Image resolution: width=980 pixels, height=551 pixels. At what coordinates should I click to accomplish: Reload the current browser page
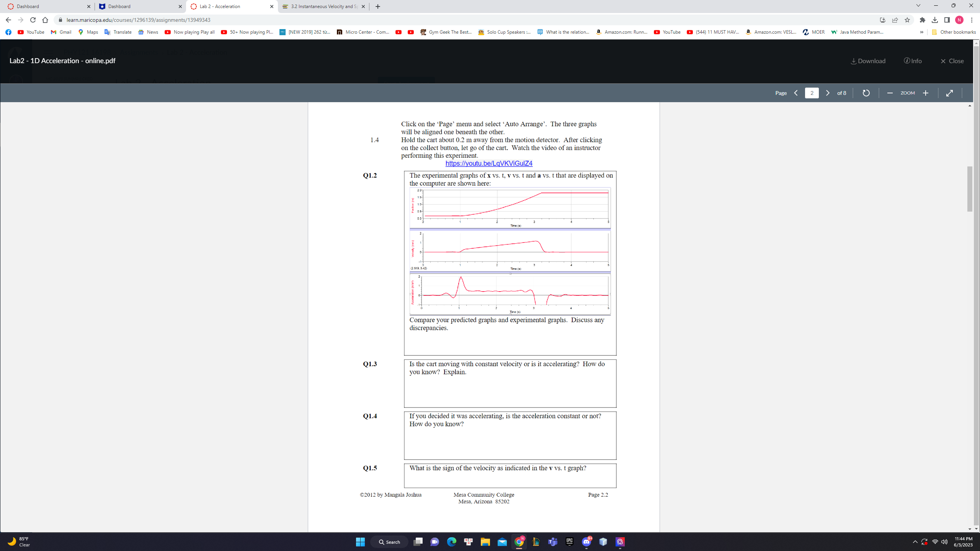[x=33, y=20]
